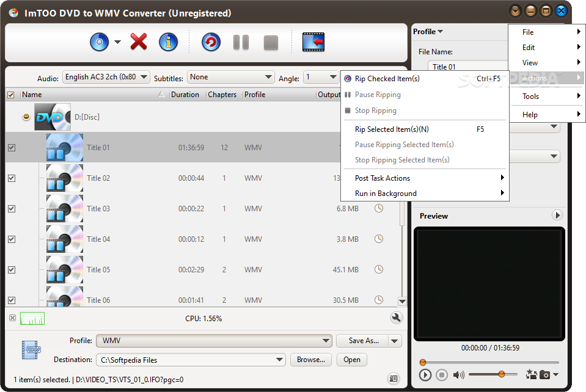Select Rip Checked Item(s) menu entry

coord(425,79)
